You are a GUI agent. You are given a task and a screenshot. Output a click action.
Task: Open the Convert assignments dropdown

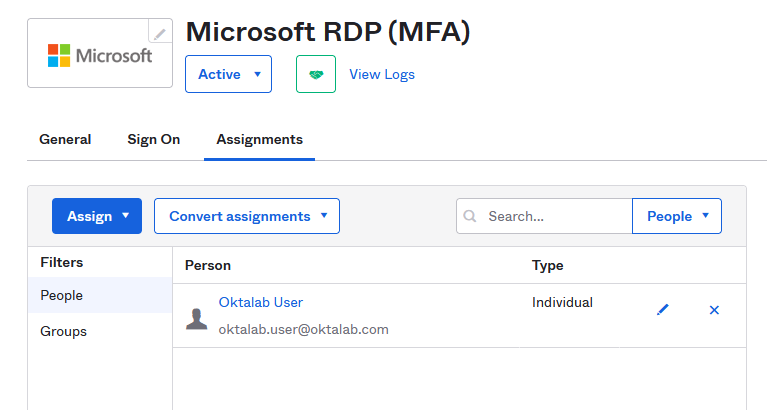(246, 216)
